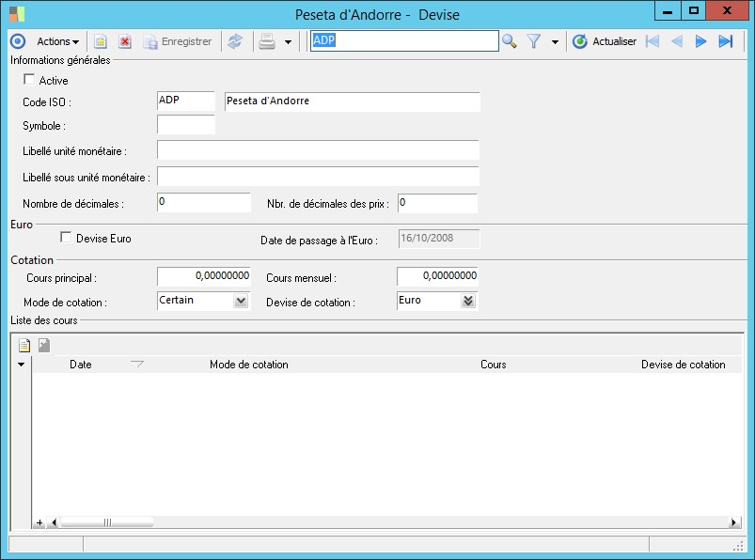Add a new rate in Liste des cours
This screenshot has width=755, height=560.
[24, 346]
